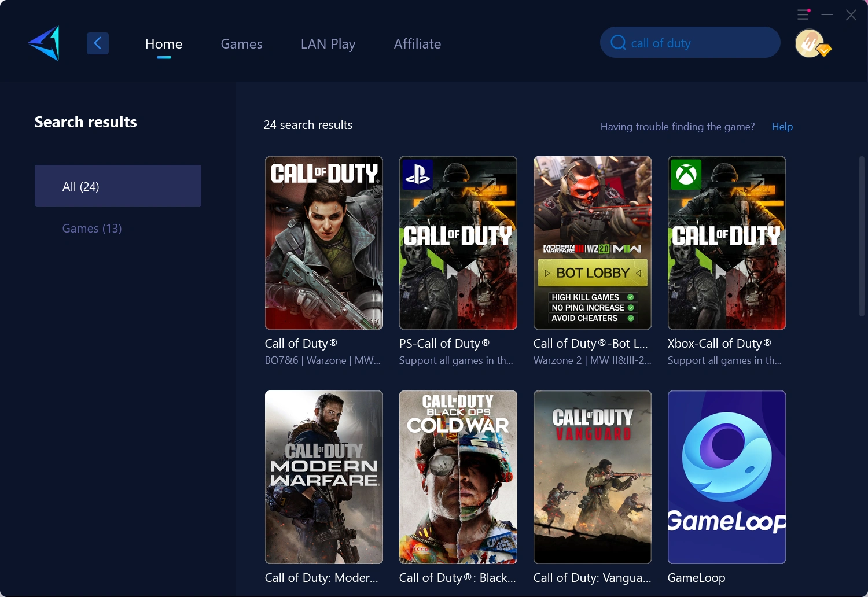Minimize the application window
868x597 pixels.
coord(827,14)
